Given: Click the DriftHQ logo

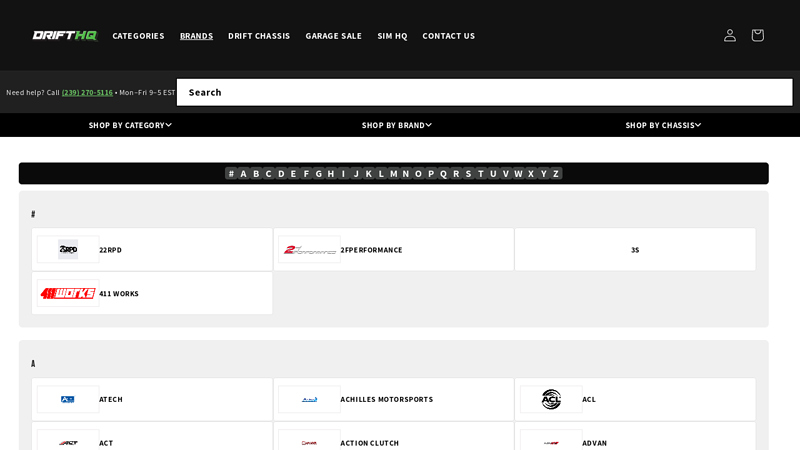Looking at the screenshot, I should 65,35.
